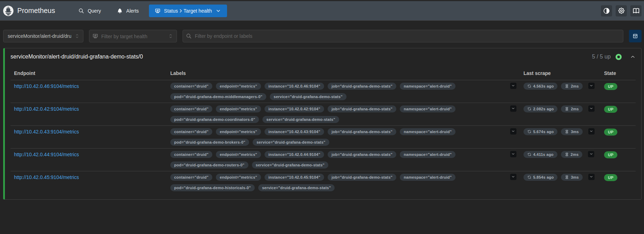Click the 5.674s ago last scrape badge

point(541,132)
